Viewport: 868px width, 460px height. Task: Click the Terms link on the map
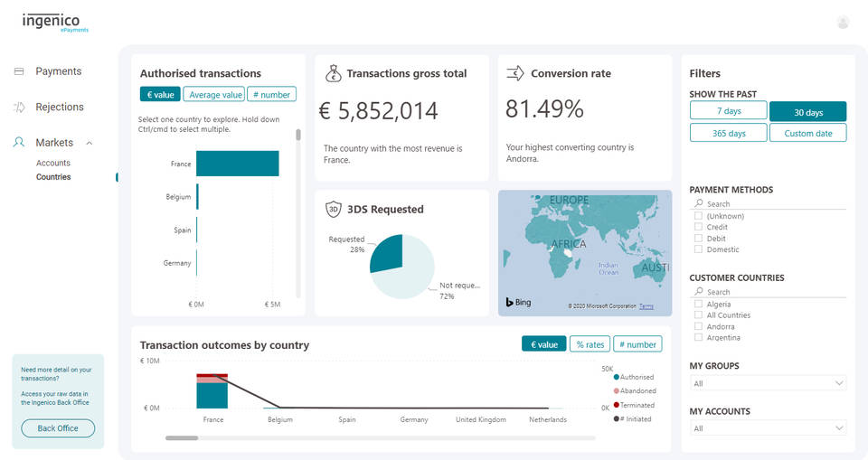coord(646,306)
